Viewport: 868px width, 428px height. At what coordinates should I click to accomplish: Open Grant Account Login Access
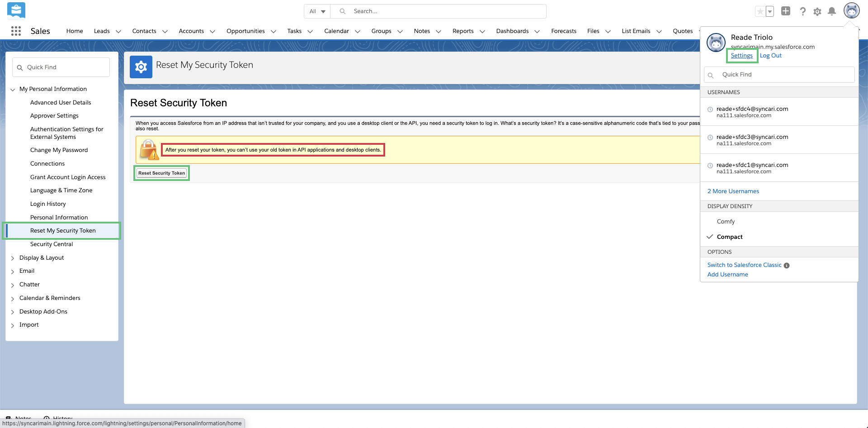pyautogui.click(x=68, y=177)
